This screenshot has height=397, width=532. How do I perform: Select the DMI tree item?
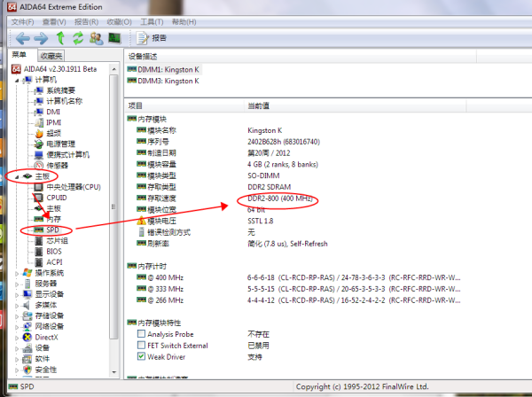(x=53, y=112)
